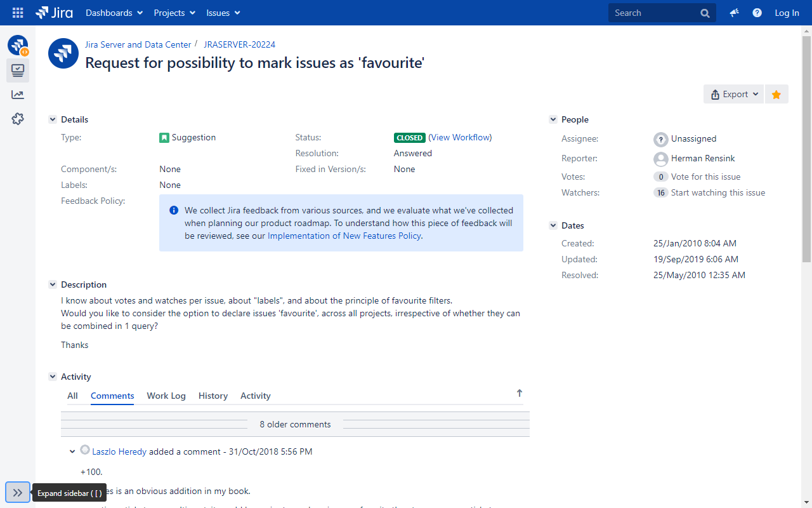812x508 pixels.
Task: Open the JRASERVER-20224 issue key link
Action: (239, 44)
